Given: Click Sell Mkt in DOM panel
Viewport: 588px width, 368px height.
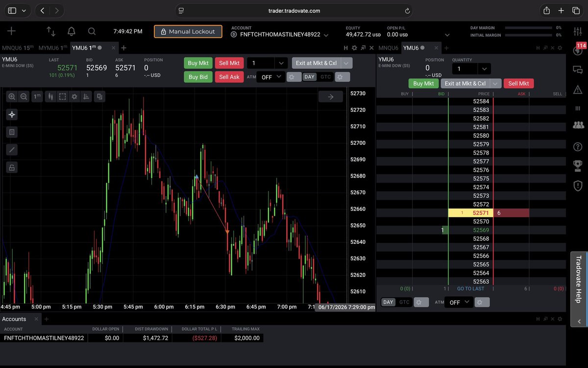Looking at the screenshot, I should click(518, 83).
